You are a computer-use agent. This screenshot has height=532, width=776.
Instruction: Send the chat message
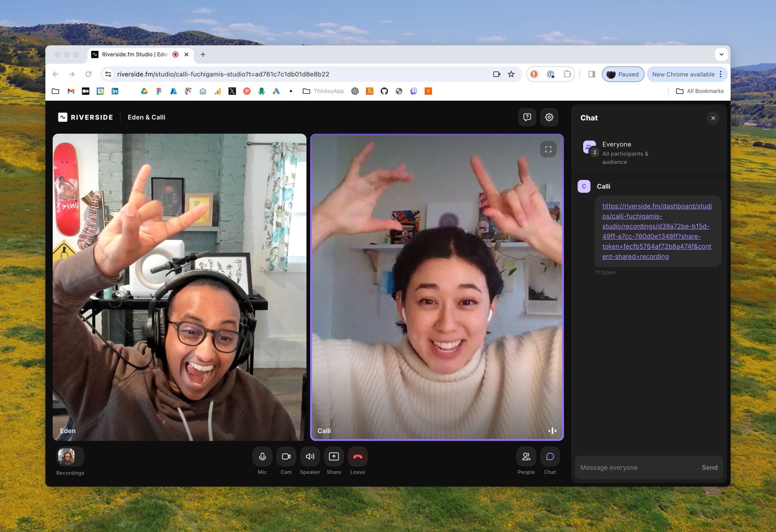click(709, 468)
